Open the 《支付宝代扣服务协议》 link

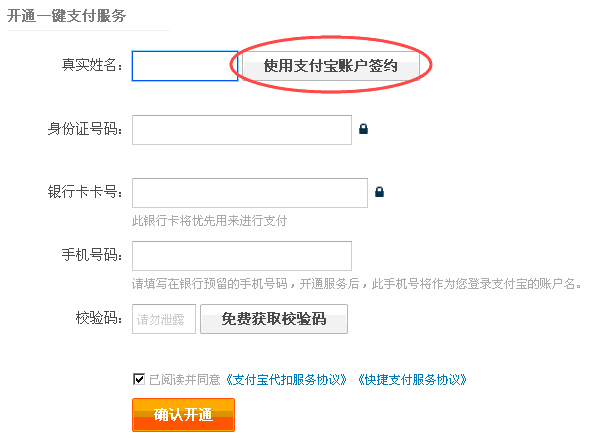coord(287,380)
